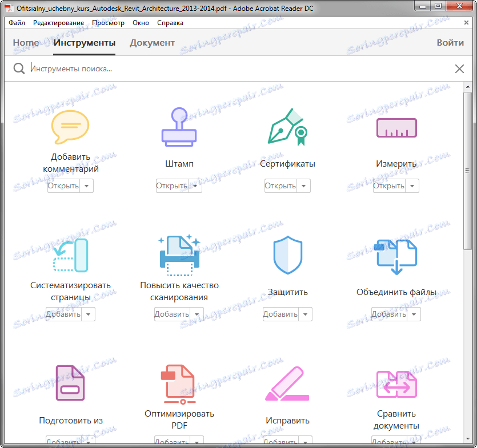Click the Сертификаты label text
The image size is (477, 448).
click(x=288, y=164)
